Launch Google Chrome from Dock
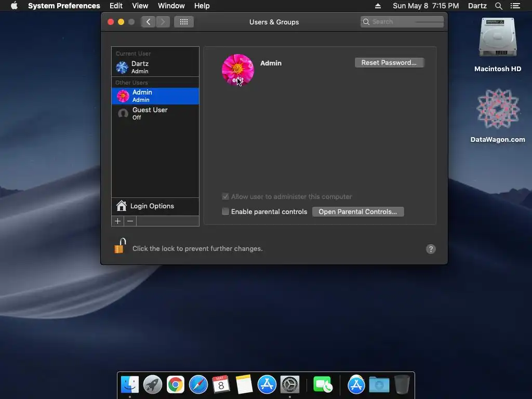This screenshot has height=399, width=532. tap(176, 385)
